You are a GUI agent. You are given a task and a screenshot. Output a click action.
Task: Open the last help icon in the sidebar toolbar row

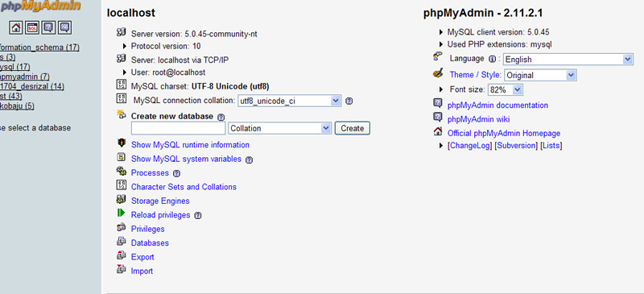(x=65, y=28)
